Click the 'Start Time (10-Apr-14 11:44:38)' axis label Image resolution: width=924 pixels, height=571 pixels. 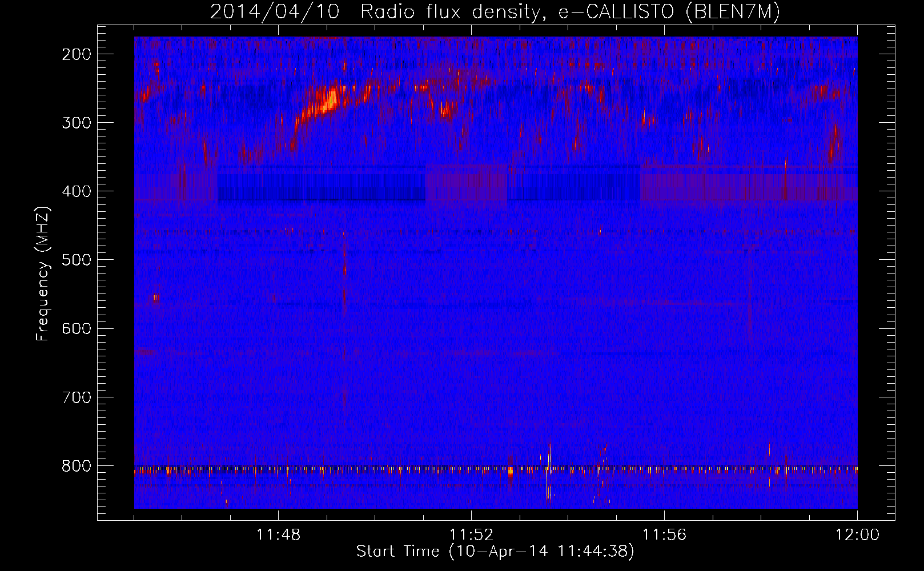(495, 552)
